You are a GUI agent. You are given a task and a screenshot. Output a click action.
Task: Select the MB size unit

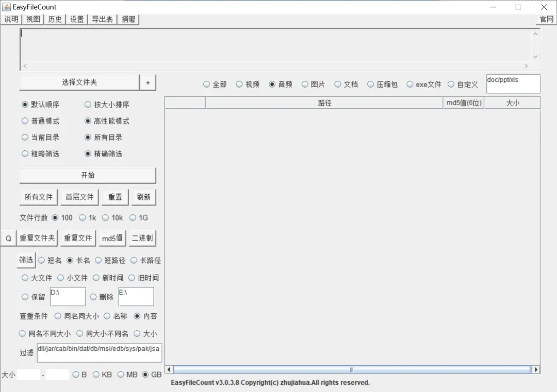click(127, 374)
